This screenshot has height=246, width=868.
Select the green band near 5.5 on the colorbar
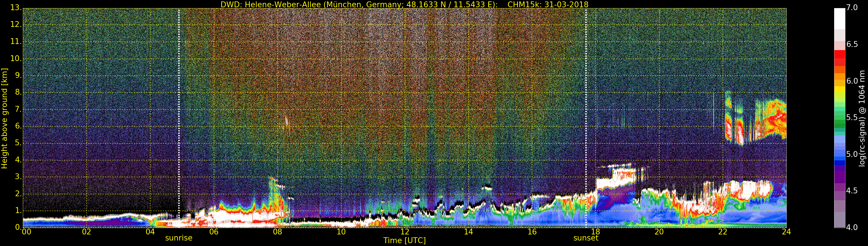[x=839, y=118]
